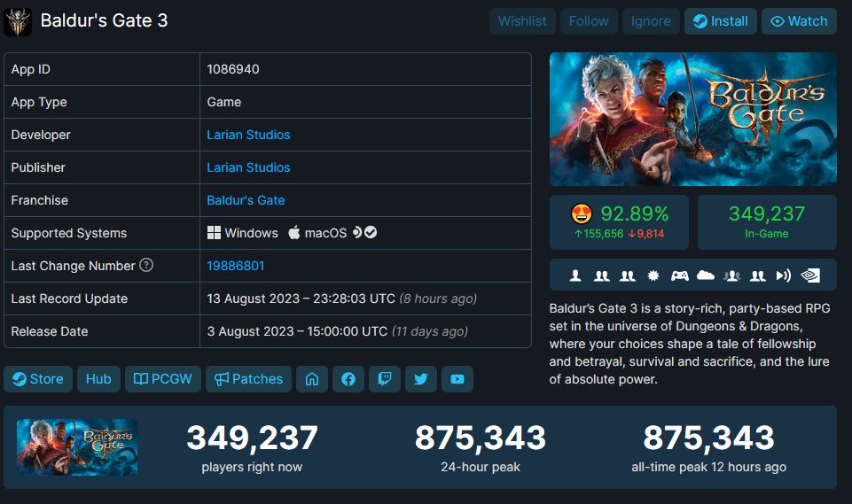This screenshot has width=852, height=504.
Task: Click the Twitch icon
Action: 385,379
